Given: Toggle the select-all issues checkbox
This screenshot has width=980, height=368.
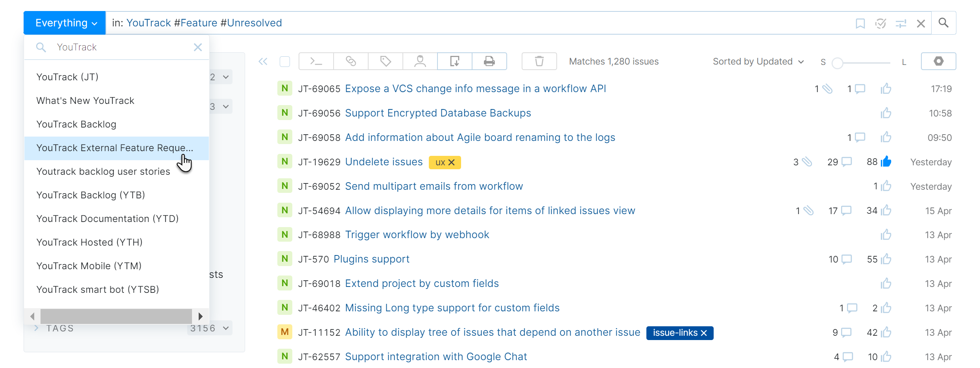Looking at the screenshot, I should pos(285,61).
